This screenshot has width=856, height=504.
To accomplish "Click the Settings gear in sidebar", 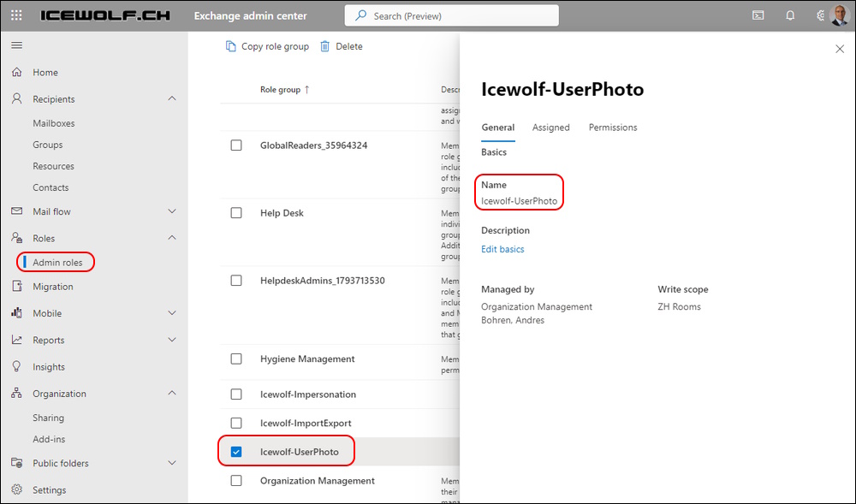I will (x=17, y=489).
